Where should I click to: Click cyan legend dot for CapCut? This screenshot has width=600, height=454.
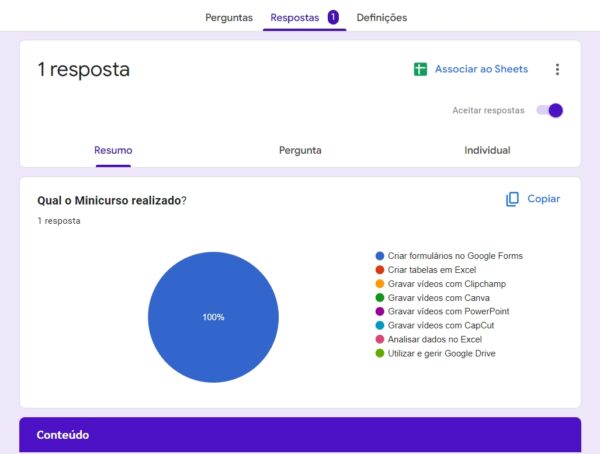click(x=380, y=325)
